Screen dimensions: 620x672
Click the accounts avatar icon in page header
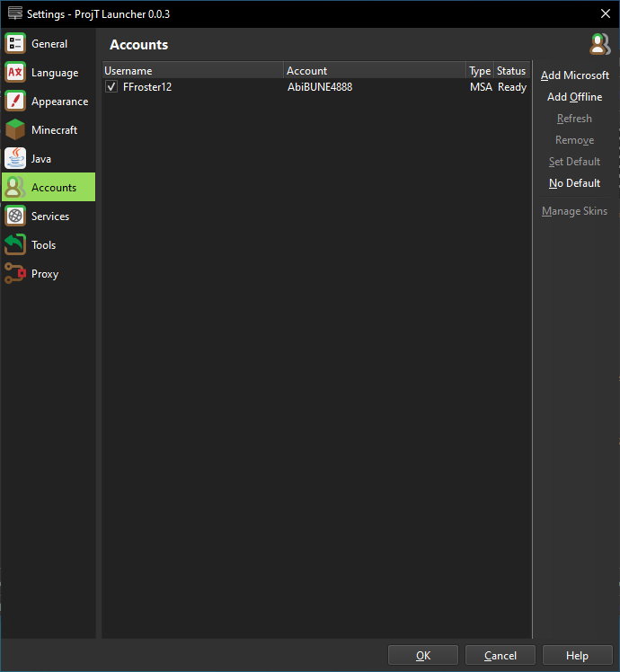pyautogui.click(x=600, y=44)
